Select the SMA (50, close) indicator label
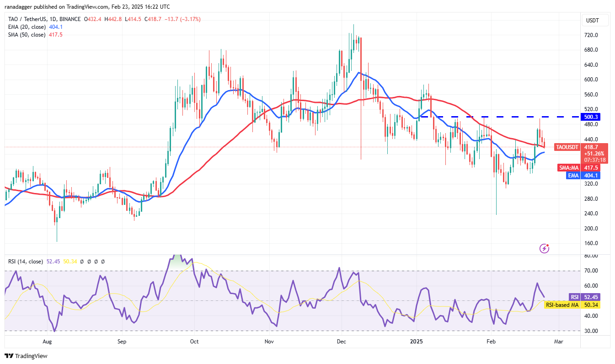 [26, 34]
